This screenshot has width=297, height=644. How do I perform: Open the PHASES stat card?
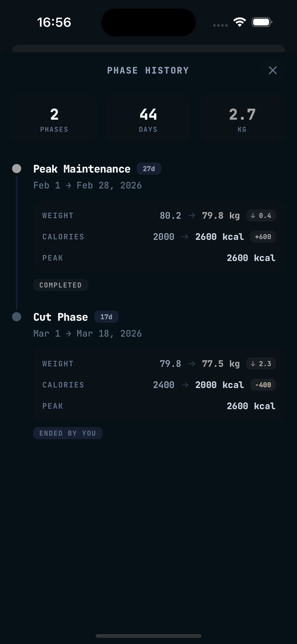[54, 118]
